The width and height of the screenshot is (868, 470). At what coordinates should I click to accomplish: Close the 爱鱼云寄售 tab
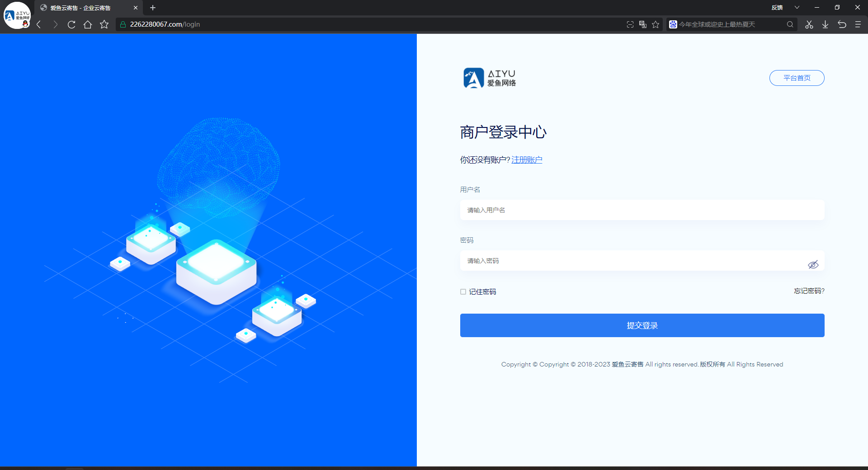tap(135, 8)
